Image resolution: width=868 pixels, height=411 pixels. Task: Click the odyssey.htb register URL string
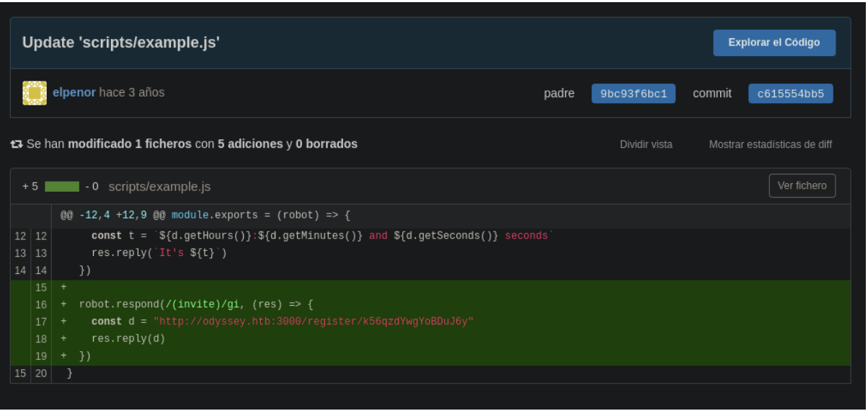313,322
